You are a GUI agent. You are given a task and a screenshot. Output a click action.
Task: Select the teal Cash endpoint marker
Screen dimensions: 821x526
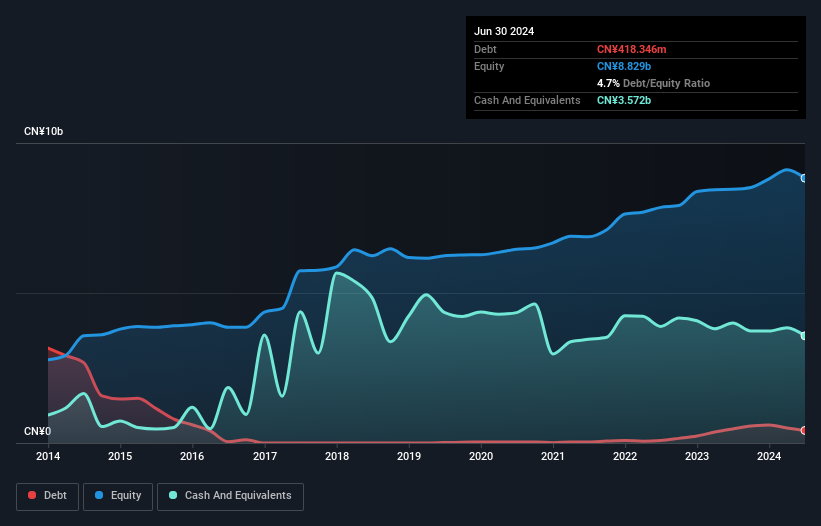coord(804,336)
